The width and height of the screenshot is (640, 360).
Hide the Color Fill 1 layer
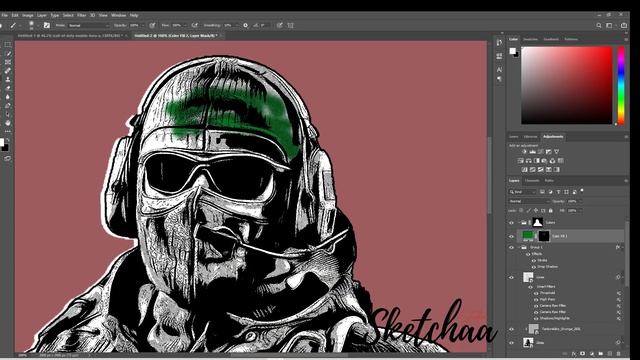(x=511, y=236)
